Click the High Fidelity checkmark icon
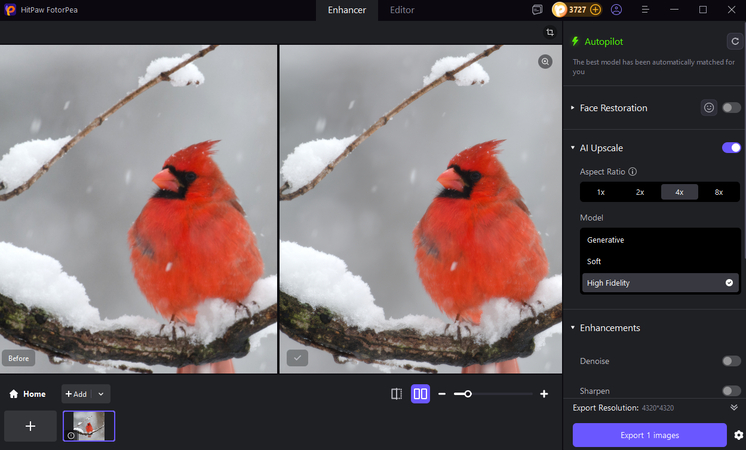Viewport: 746px width, 450px height. pyautogui.click(x=729, y=283)
